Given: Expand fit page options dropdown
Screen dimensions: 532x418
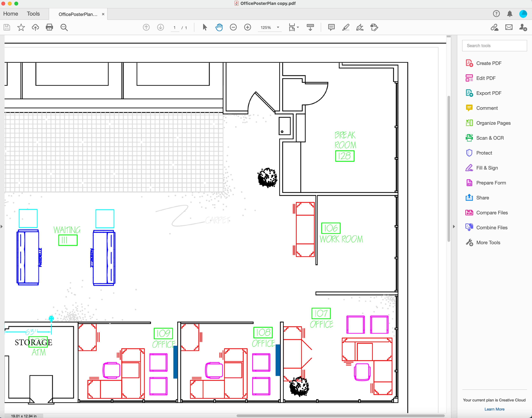Looking at the screenshot, I should point(298,27).
